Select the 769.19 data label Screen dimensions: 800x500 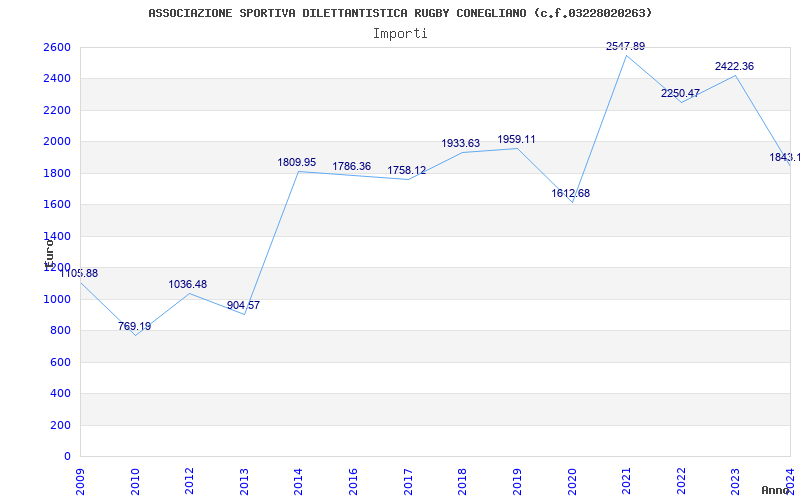click(x=135, y=327)
